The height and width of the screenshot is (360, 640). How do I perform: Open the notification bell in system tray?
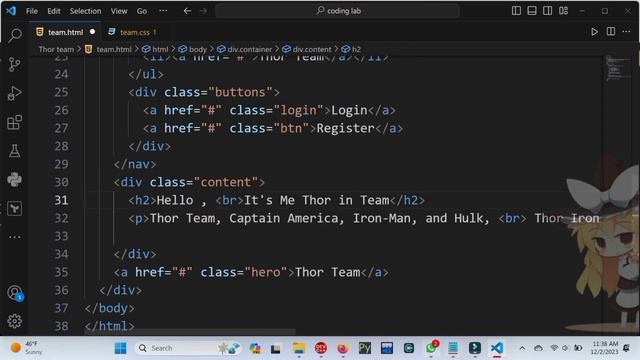coord(627,348)
